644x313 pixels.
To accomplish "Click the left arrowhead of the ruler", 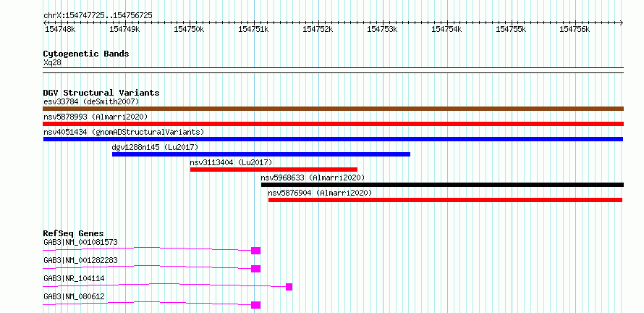I will 45,22.
